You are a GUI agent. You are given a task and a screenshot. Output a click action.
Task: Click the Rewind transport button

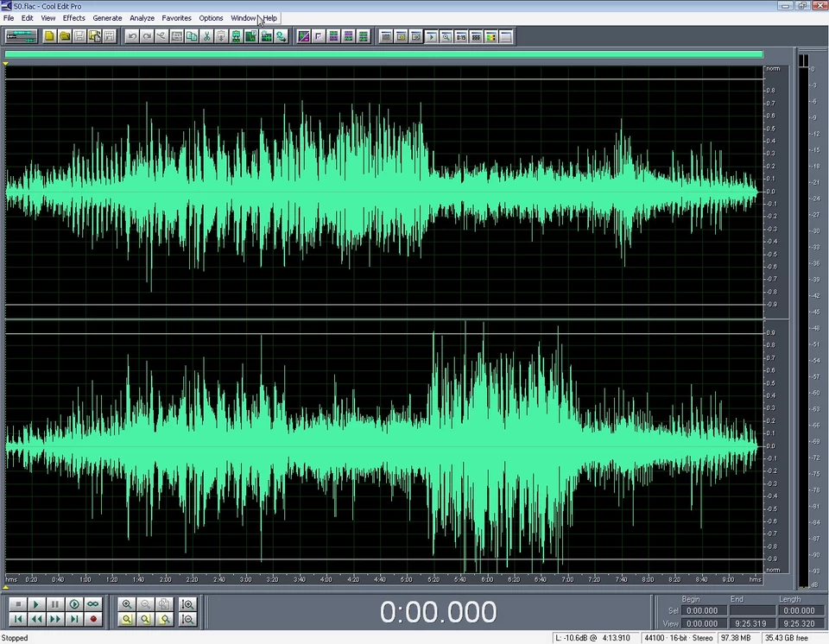[36, 619]
